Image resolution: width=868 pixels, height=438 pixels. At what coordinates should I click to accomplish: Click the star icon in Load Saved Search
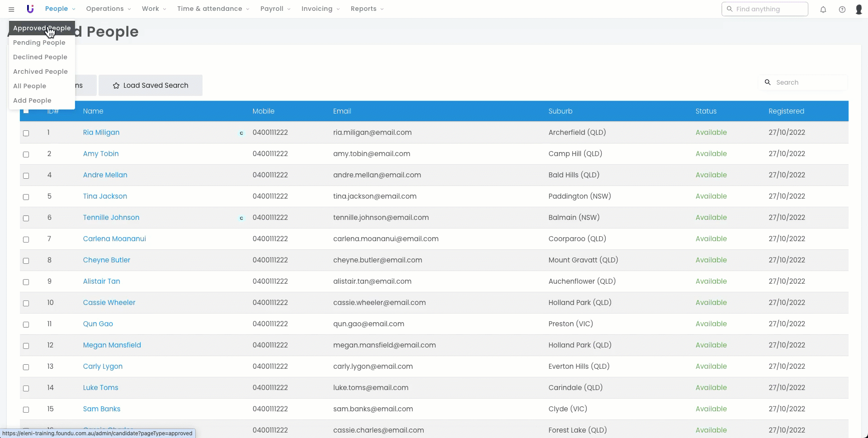pyautogui.click(x=116, y=86)
